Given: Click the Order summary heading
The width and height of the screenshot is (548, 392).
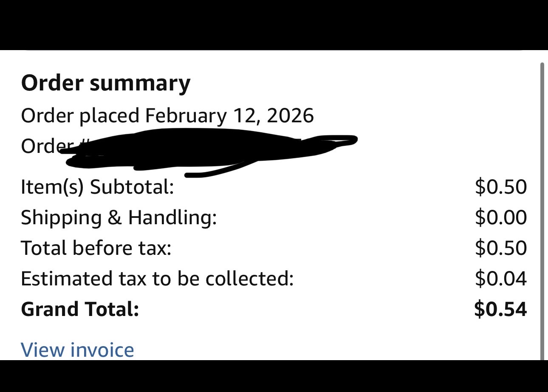Looking at the screenshot, I should click(x=106, y=83).
